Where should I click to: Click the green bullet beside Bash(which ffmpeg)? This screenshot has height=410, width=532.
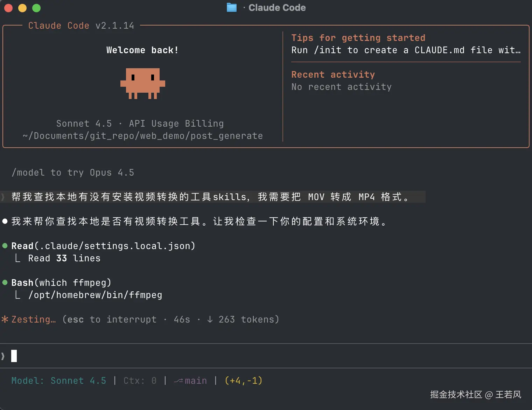click(x=5, y=283)
